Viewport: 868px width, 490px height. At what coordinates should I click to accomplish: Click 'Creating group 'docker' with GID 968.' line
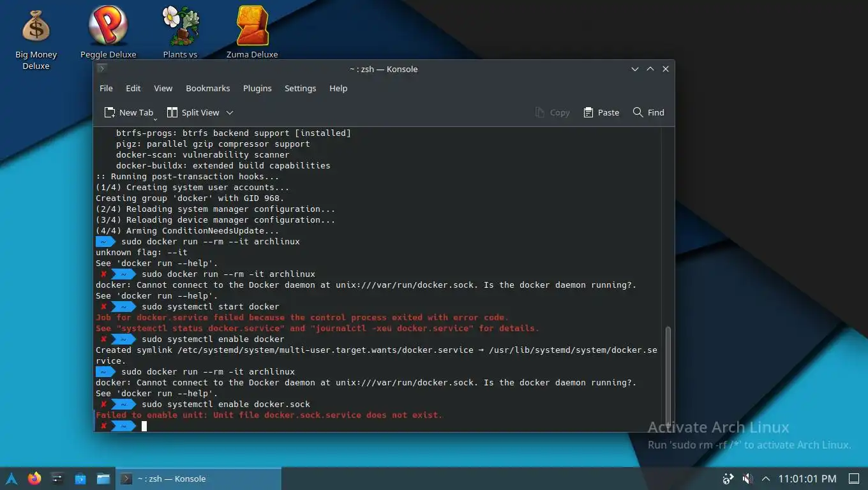pyautogui.click(x=190, y=198)
